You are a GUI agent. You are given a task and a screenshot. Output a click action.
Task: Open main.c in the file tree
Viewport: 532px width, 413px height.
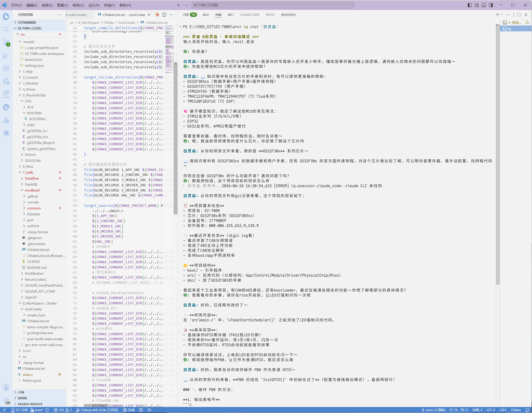coord(28,375)
